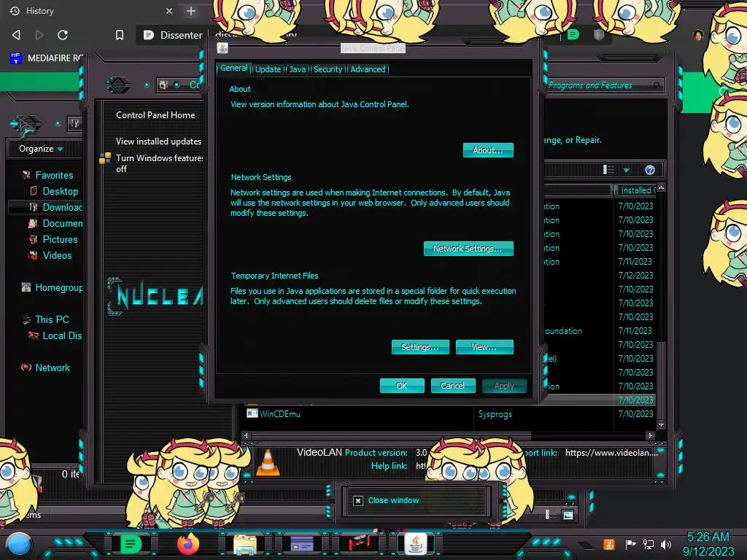Select Desktop in Explorer sidebar
This screenshot has width=747, height=560.
(60, 191)
